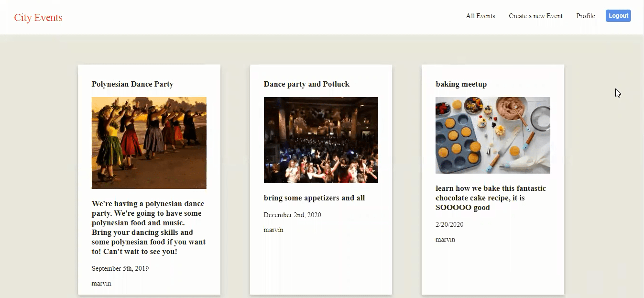The height and width of the screenshot is (298, 644).
Task: Click the date 2/20/2020
Action: pyautogui.click(x=449, y=224)
